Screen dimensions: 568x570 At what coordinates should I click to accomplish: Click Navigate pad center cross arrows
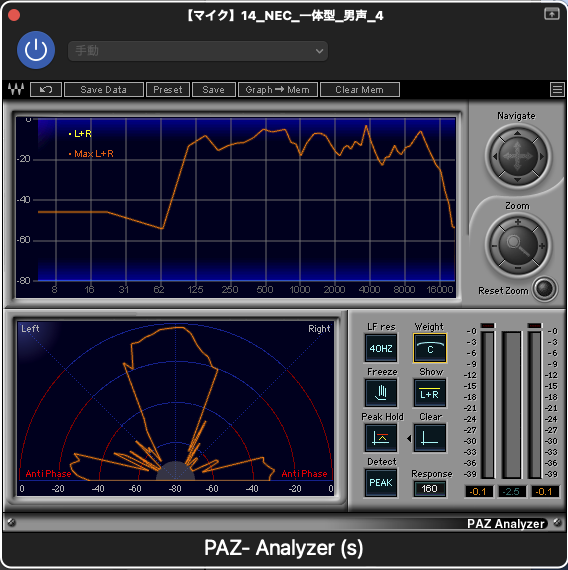click(517, 156)
